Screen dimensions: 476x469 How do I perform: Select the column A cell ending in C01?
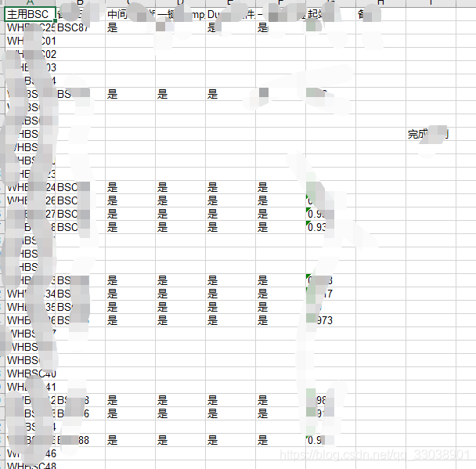tap(30, 41)
